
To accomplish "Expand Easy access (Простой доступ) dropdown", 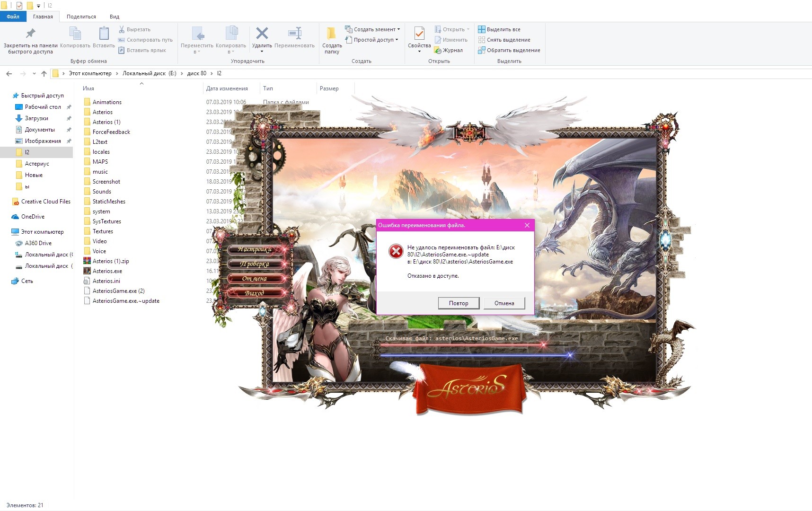I will pyautogui.click(x=397, y=40).
